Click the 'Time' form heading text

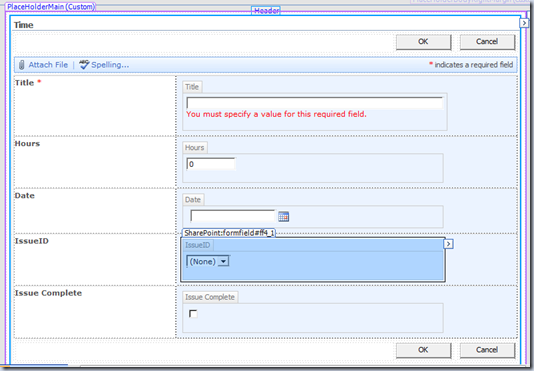(23, 25)
